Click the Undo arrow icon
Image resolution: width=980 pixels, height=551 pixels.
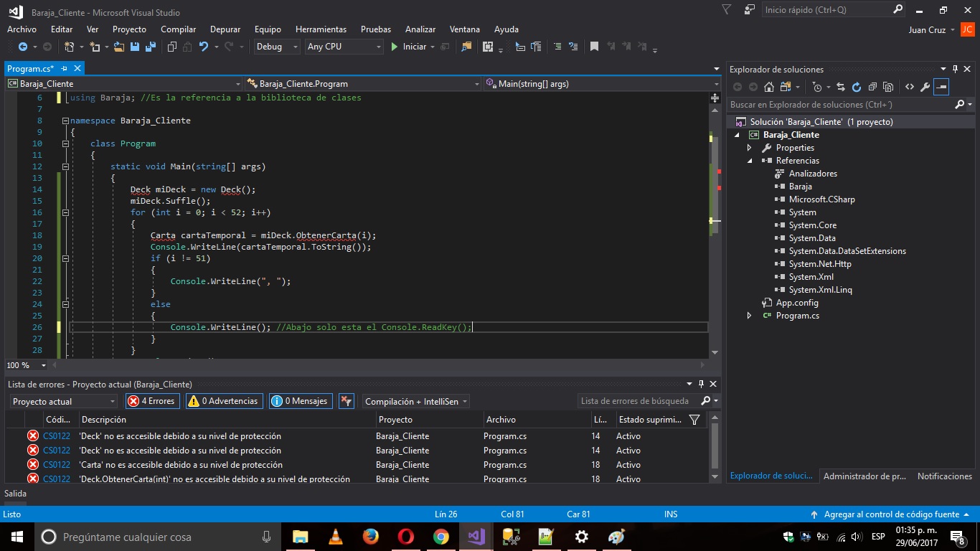204,47
